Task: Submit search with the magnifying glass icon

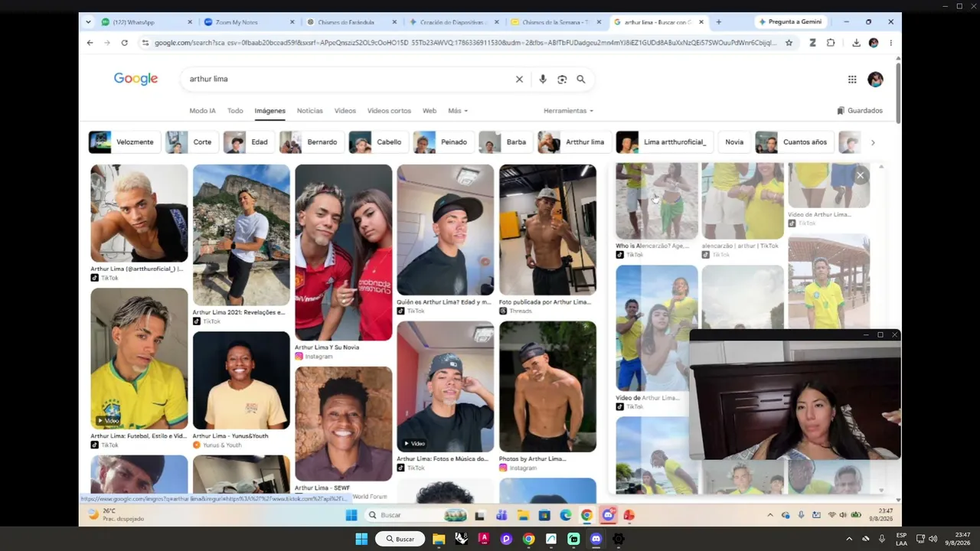Action: coord(581,79)
